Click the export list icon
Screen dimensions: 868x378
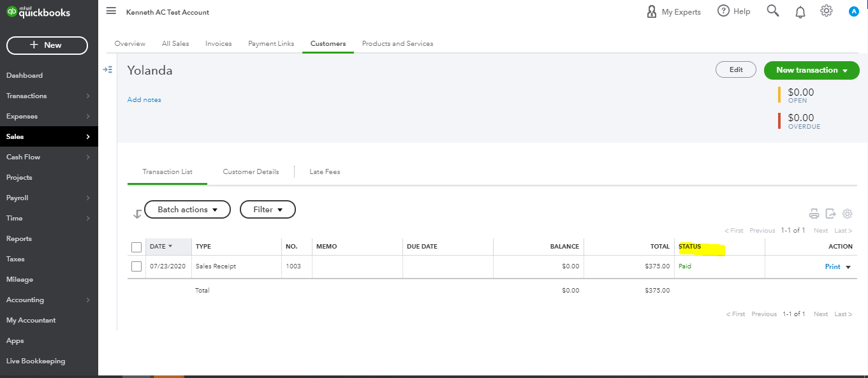tap(830, 214)
